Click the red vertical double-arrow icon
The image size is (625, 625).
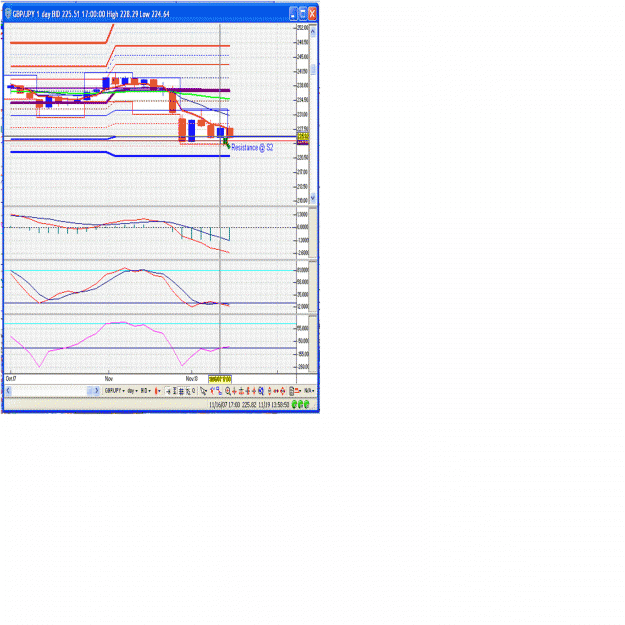tap(269, 391)
